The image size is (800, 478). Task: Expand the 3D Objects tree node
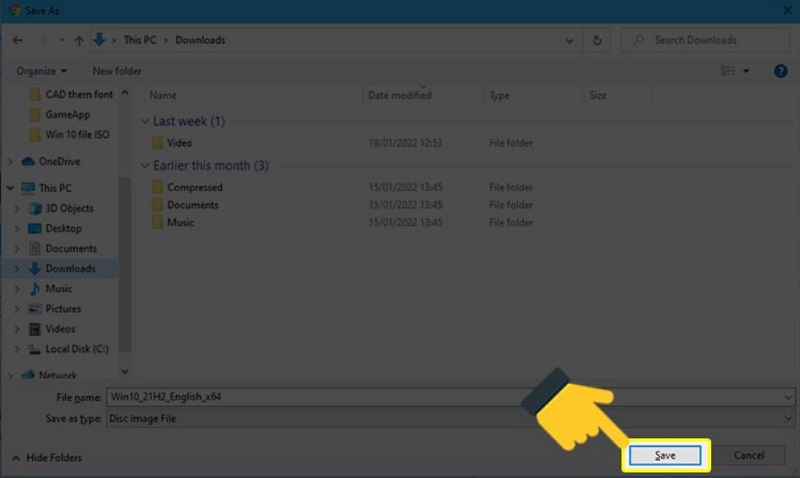click(17, 209)
